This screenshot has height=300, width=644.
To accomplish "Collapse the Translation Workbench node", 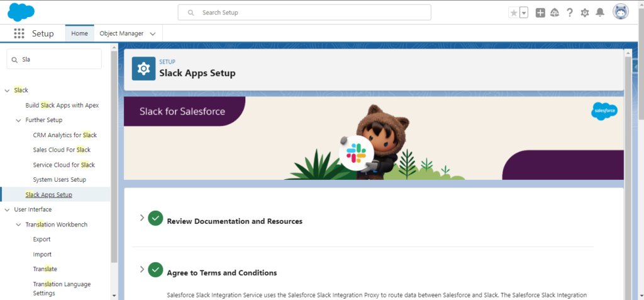I will point(18,225).
